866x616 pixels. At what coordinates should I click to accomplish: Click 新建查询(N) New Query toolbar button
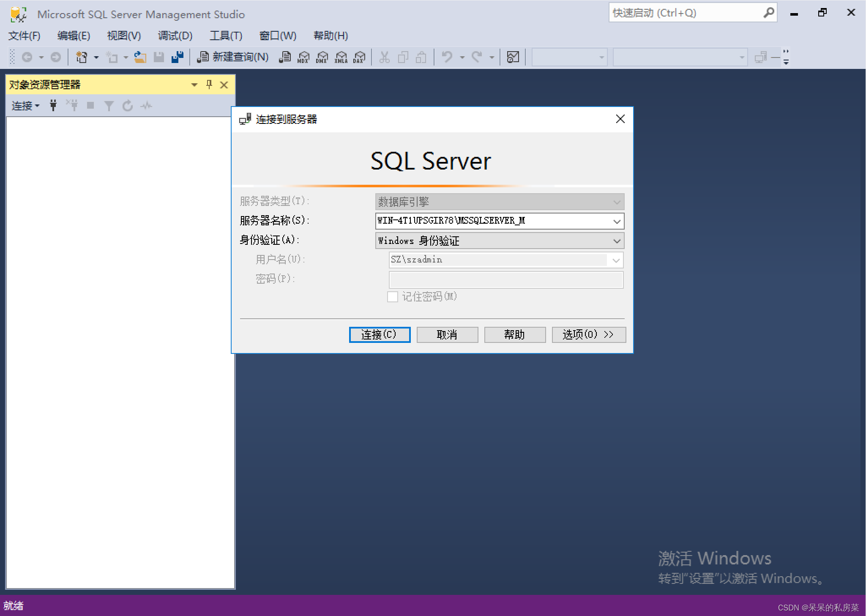233,57
